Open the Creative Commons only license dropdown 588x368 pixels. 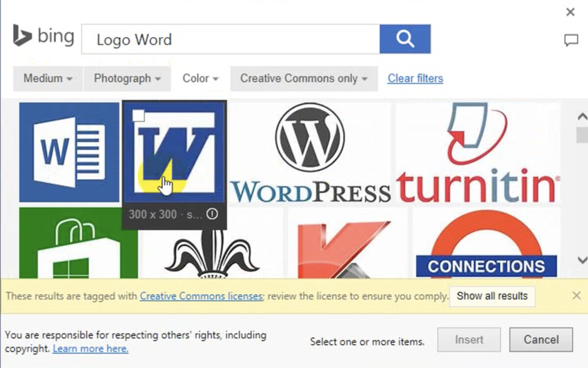[x=304, y=78]
